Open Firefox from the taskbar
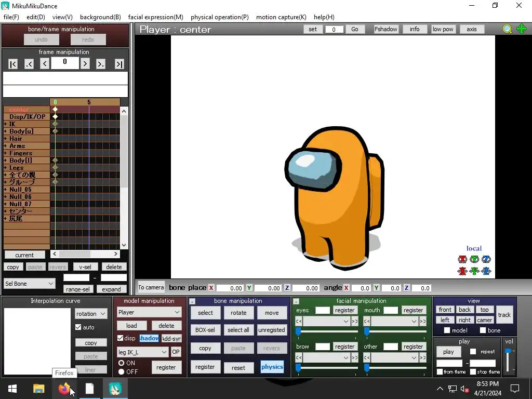The height and width of the screenshot is (399, 532). point(64,389)
